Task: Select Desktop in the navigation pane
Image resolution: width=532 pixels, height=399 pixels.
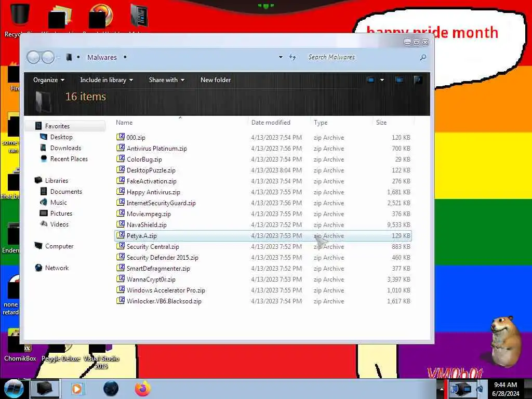Action: click(61, 137)
